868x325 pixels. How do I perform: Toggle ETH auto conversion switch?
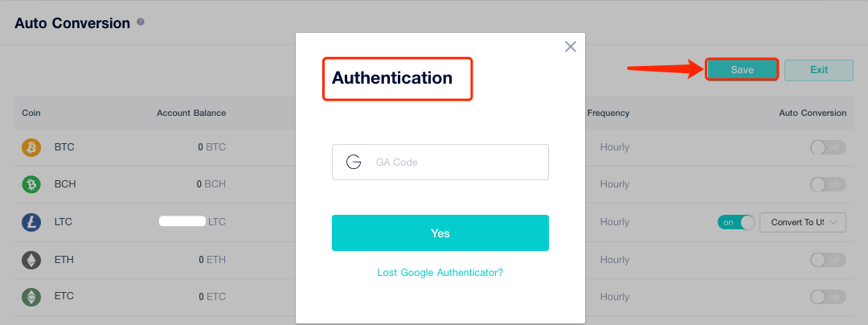click(828, 260)
